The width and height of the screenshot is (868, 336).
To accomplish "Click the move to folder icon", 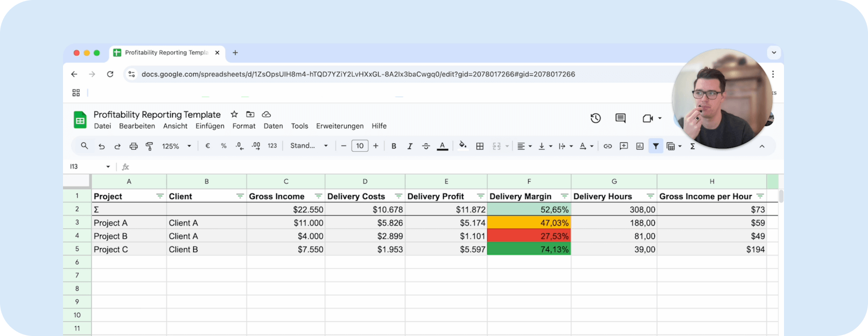I will point(250,114).
